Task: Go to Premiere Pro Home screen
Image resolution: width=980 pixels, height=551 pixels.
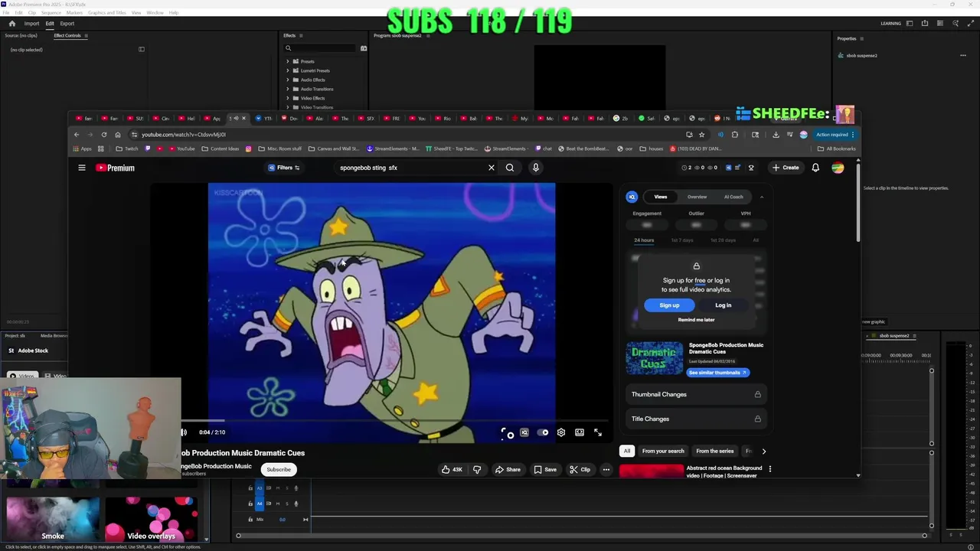Action: point(11,24)
